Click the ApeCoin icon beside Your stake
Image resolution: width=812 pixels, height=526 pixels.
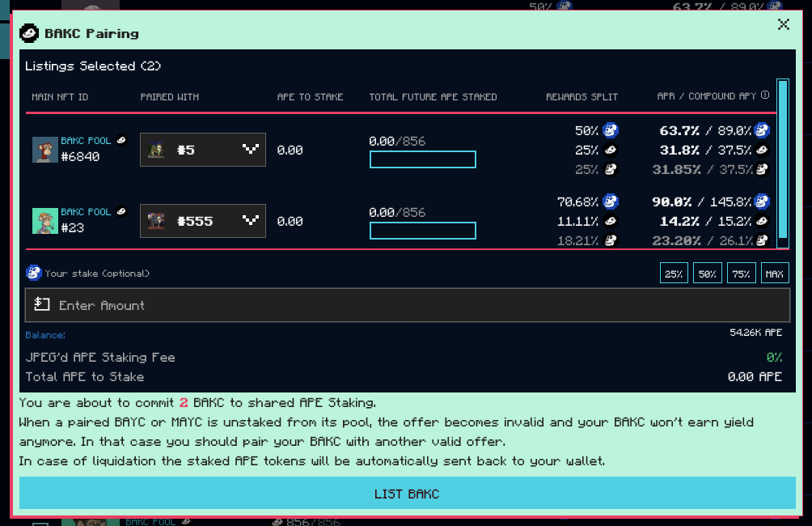[33, 273]
